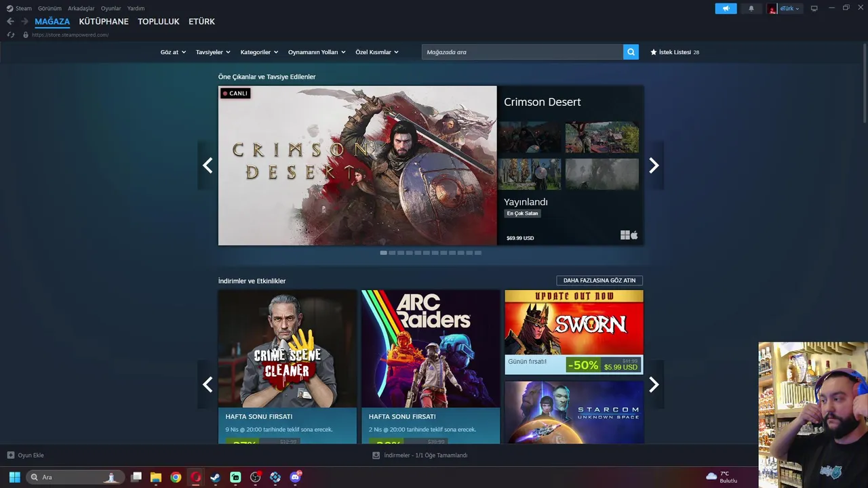Image resolution: width=868 pixels, height=488 pixels.
Task: Click the downloads tray icon
Action: click(376, 455)
